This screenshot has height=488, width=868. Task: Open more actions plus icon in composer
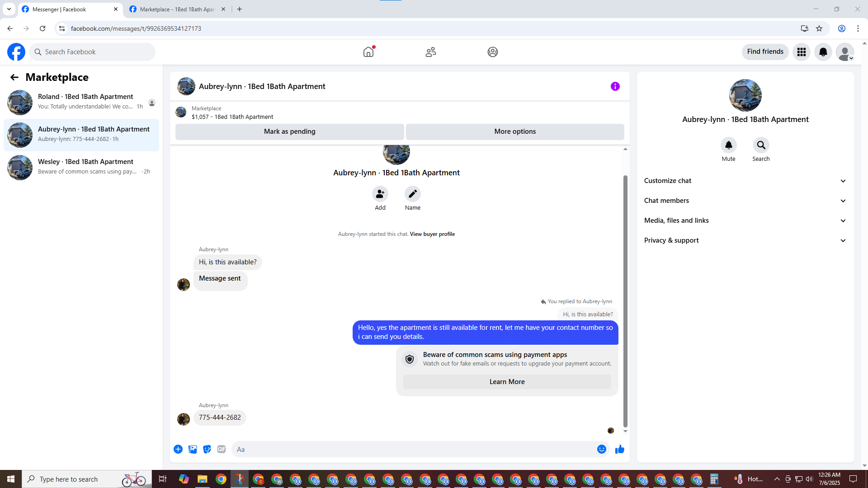[x=178, y=449]
